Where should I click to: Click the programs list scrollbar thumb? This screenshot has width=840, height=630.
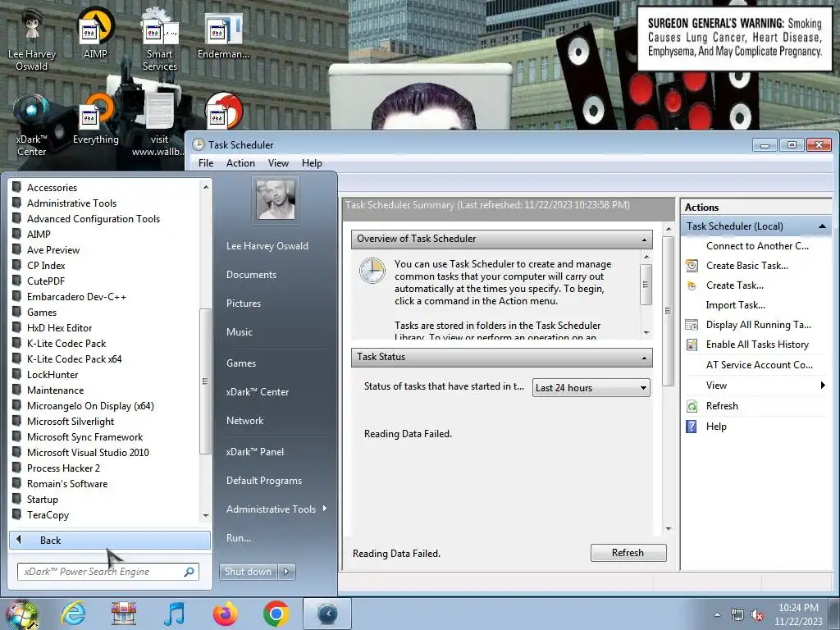[x=204, y=381]
